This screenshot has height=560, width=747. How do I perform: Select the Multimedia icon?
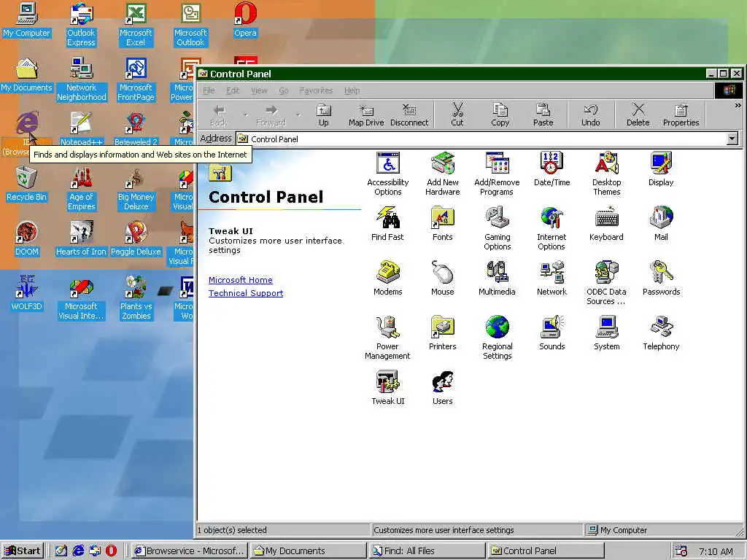pos(497,278)
